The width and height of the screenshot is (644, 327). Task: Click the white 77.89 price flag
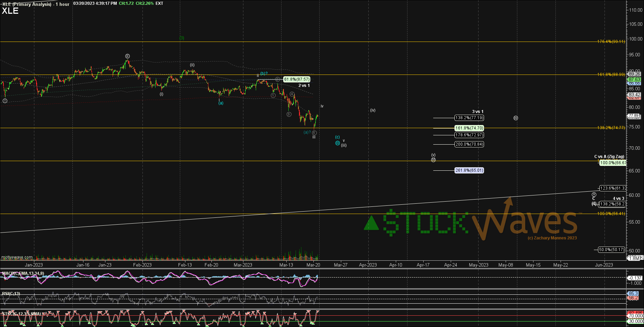point(634,116)
